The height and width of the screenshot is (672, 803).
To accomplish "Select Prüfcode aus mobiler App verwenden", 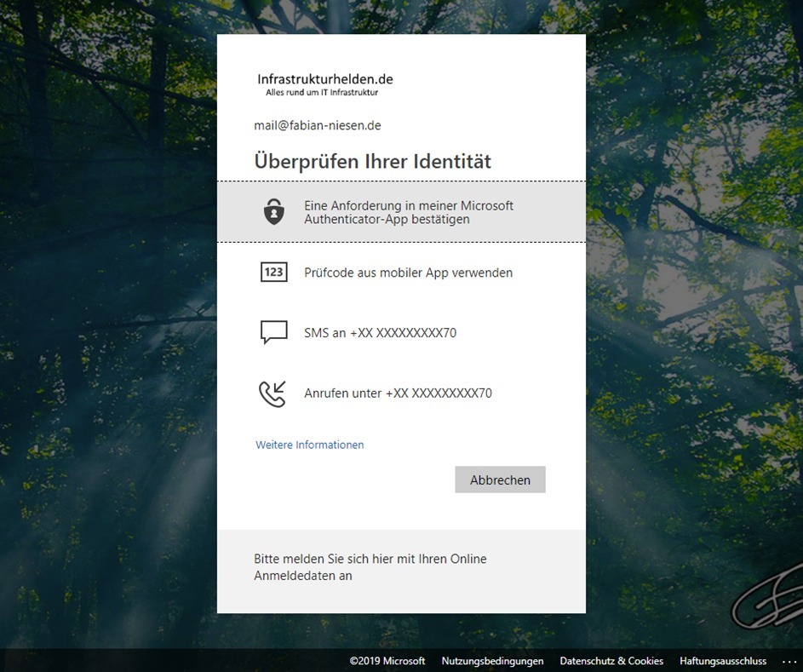I will coord(402,273).
